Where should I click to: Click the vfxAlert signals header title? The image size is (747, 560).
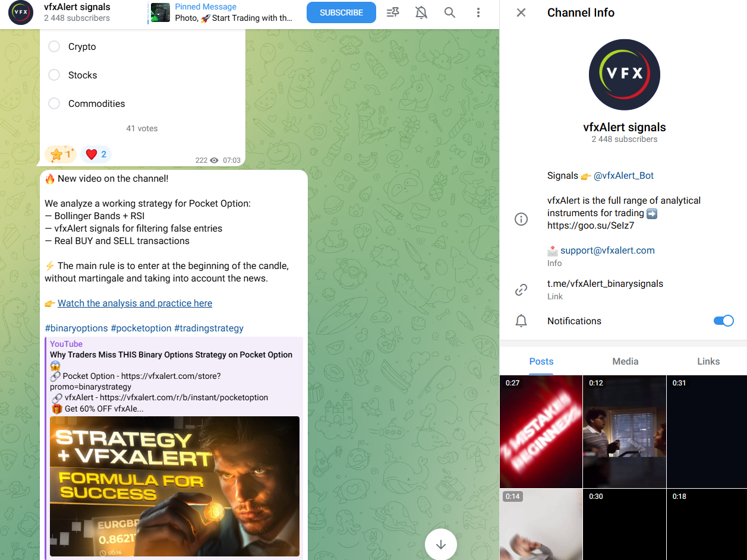[x=77, y=7]
